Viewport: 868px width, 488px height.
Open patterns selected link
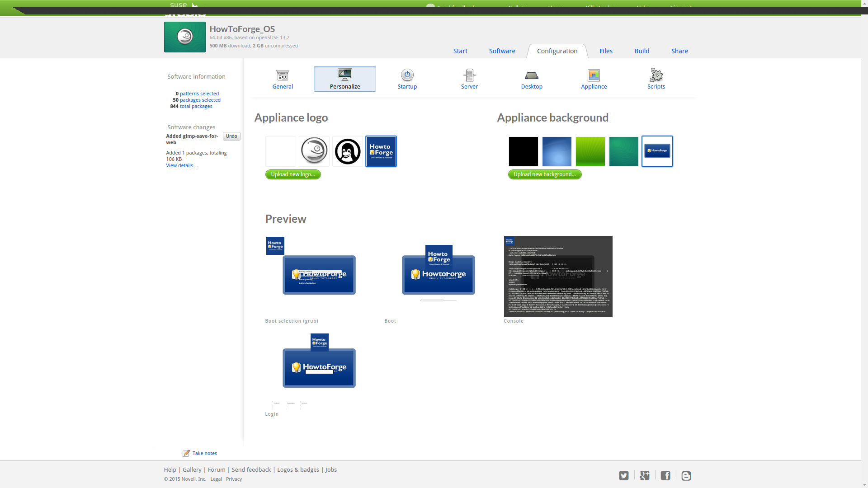[x=199, y=94]
